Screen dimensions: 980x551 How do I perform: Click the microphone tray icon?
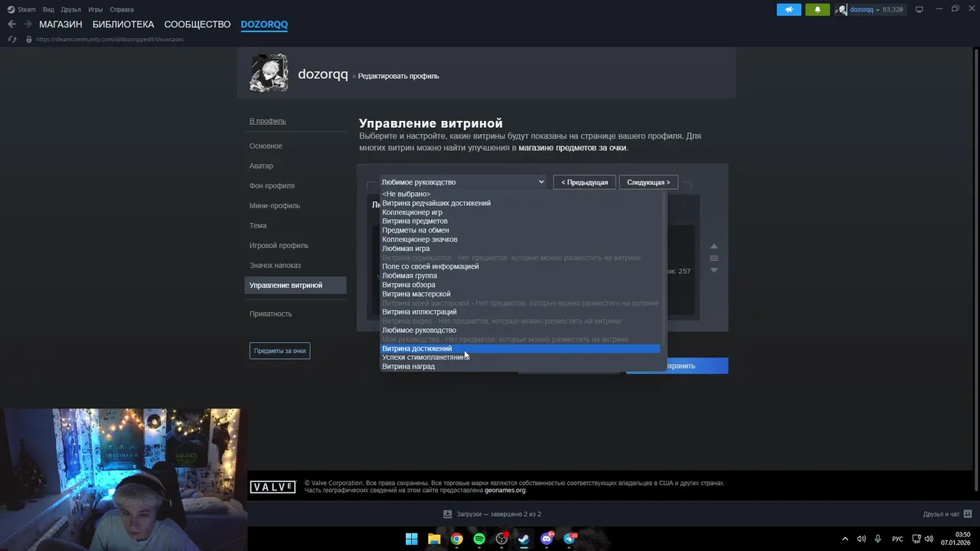click(x=878, y=539)
